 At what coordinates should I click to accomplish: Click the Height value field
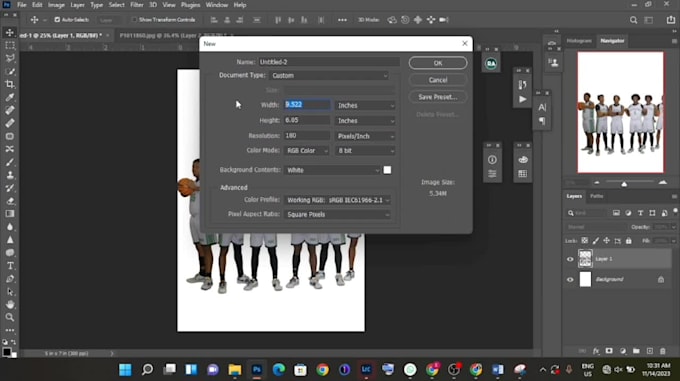[307, 120]
